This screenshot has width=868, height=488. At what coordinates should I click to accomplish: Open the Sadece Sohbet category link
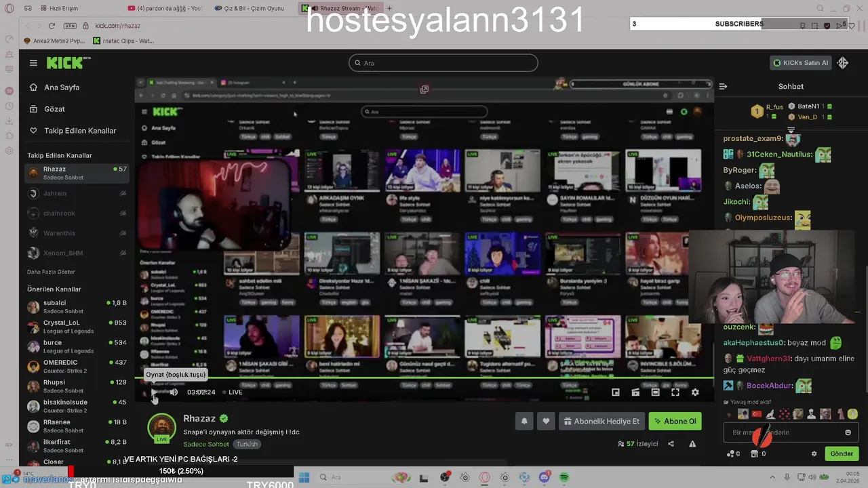tap(206, 445)
